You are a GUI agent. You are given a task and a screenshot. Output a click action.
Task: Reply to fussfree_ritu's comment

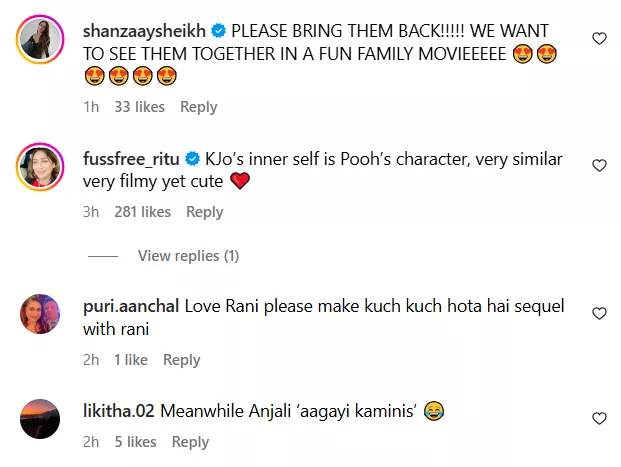coord(204,212)
